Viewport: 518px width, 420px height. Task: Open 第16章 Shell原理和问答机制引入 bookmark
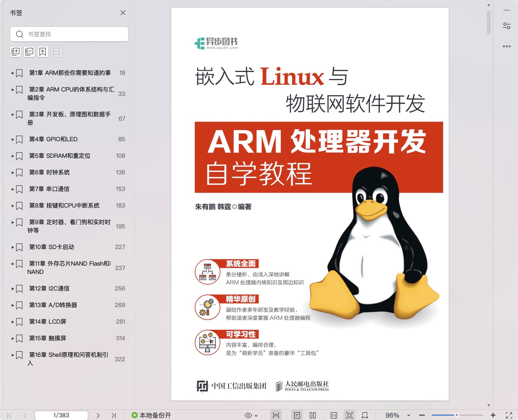pos(68,359)
